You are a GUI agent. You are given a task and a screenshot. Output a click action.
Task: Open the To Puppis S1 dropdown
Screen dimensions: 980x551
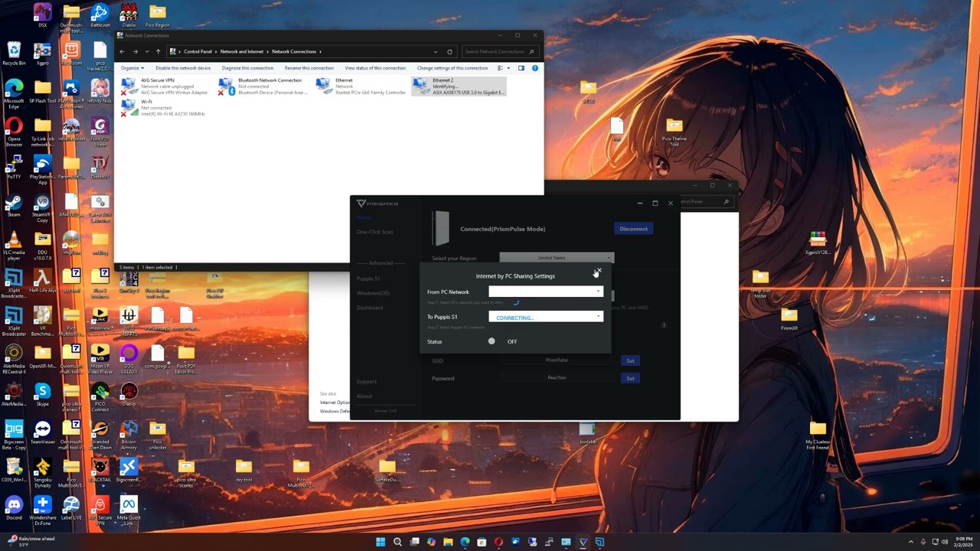click(546, 317)
